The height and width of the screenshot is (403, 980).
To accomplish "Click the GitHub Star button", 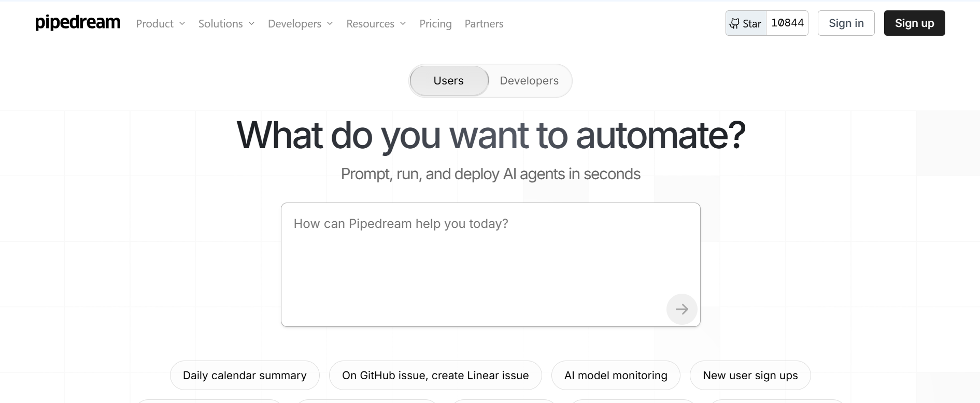I will (x=746, y=23).
